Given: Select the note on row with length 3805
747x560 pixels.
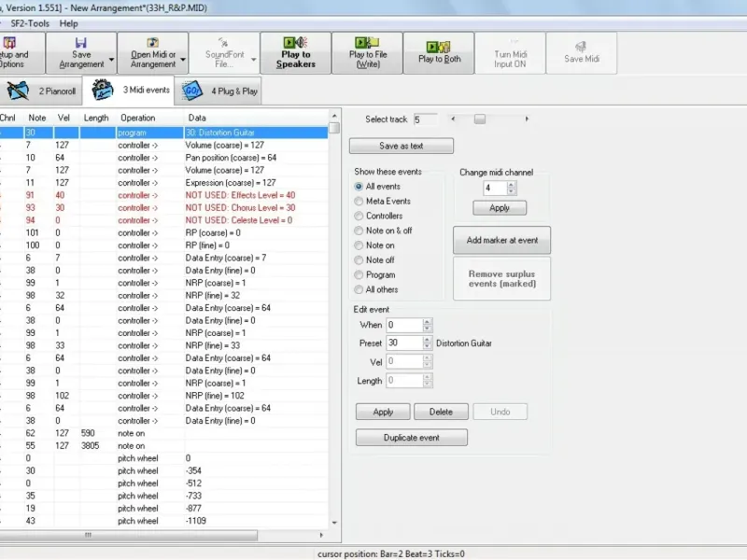Looking at the screenshot, I should [x=164, y=446].
